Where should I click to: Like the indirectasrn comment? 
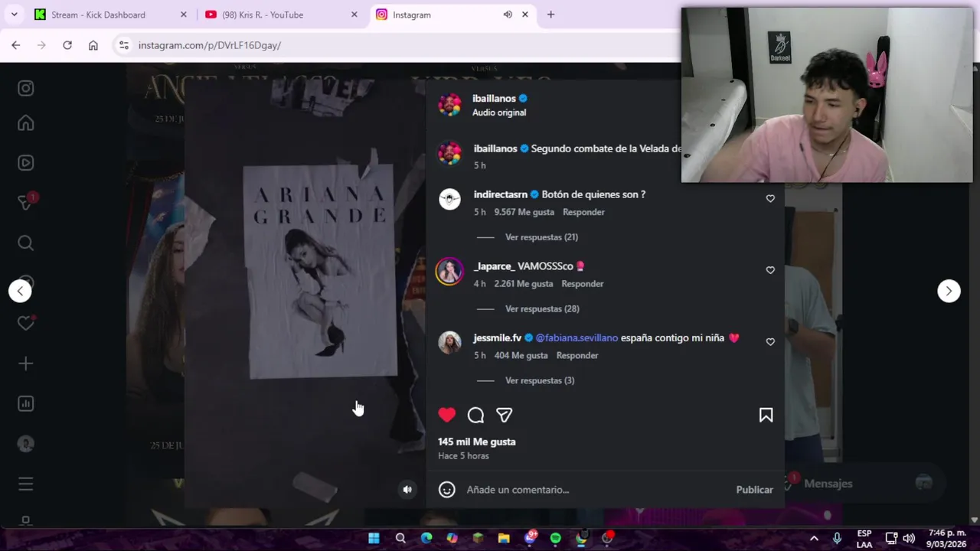(x=770, y=199)
